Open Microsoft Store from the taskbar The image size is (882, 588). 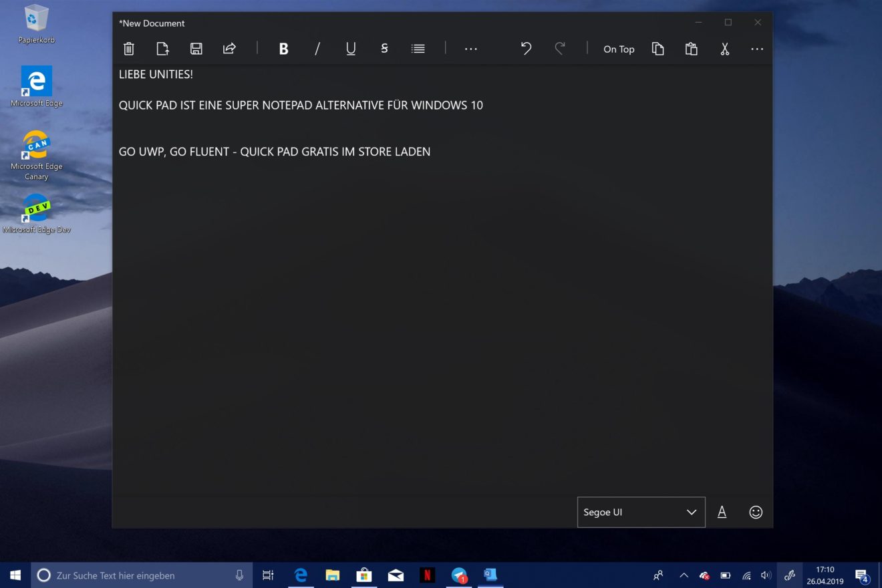coord(364,575)
